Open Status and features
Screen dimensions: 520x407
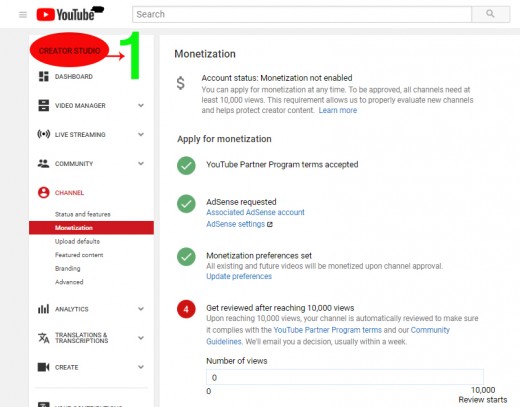pyautogui.click(x=83, y=214)
